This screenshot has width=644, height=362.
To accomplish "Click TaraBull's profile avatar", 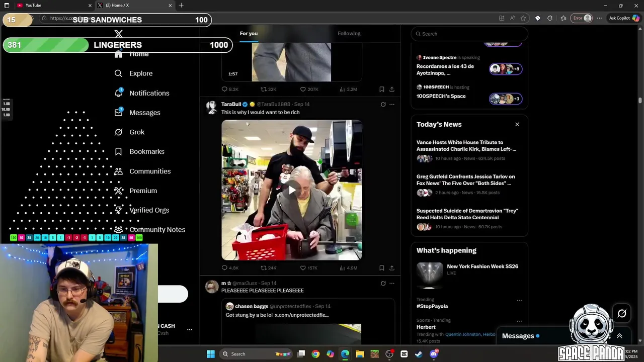I will (212, 108).
